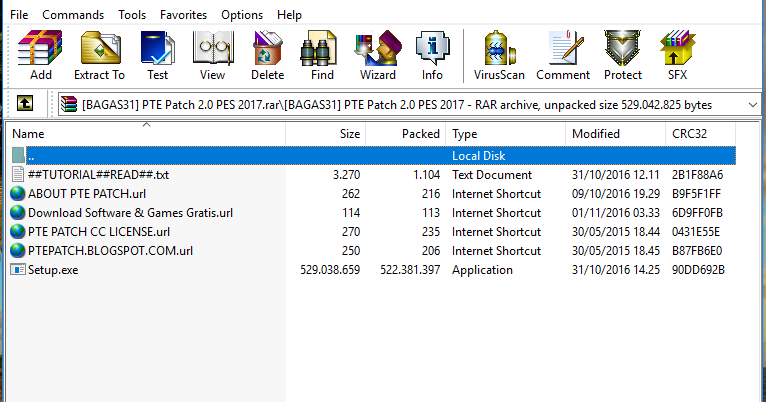
Task: Click globe icon of Download Software & Games Gratis.url
Action: (18, 212)
